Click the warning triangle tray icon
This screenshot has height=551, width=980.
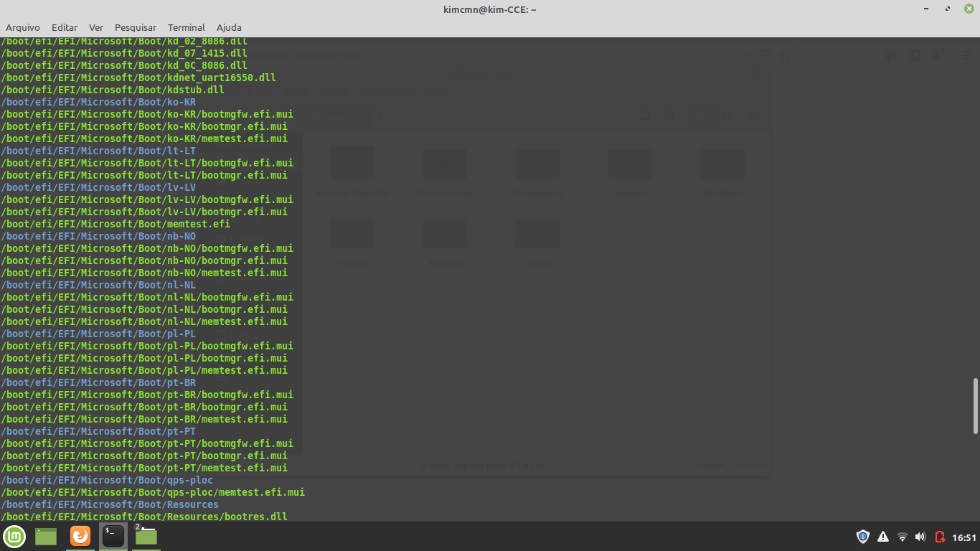pyautogui.click(x=883, y=537)
